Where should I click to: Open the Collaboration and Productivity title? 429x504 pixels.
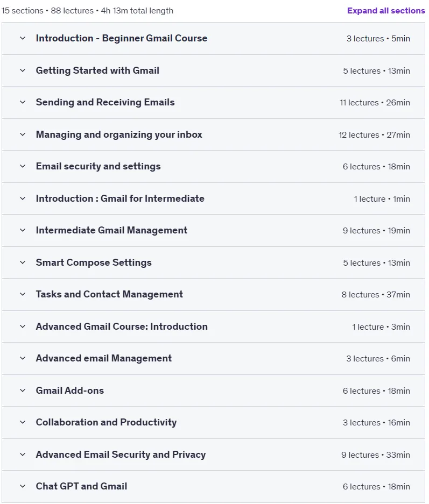(106, 422)
